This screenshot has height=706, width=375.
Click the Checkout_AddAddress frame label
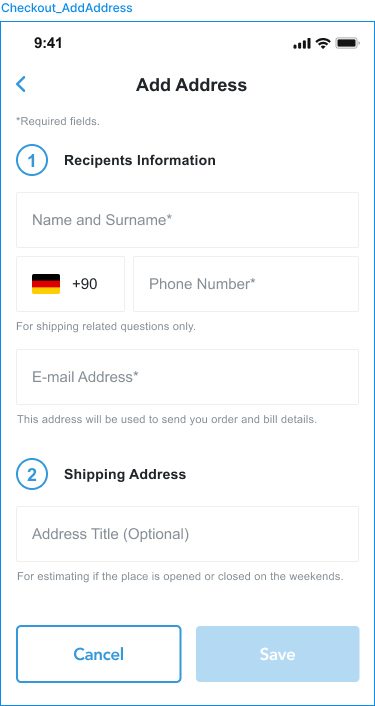pos(68,8)
